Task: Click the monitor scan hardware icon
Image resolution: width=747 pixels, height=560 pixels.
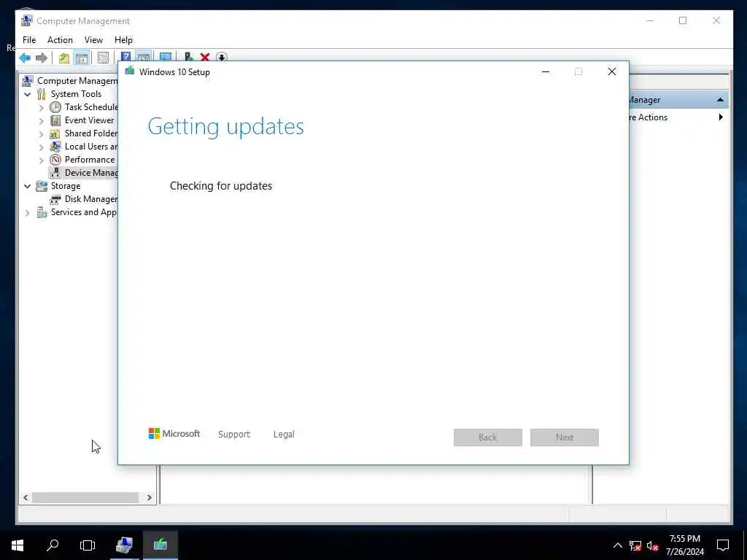Action: pos(166,57)
